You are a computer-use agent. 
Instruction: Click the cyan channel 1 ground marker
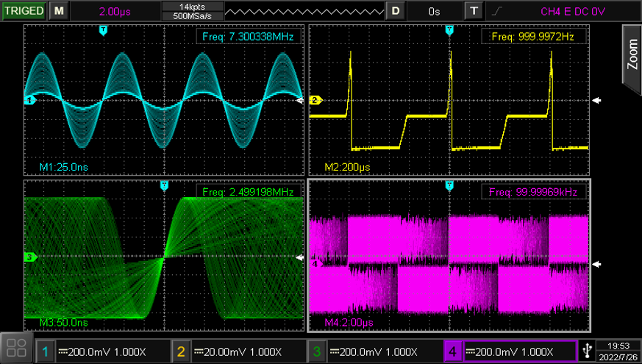[30, 100]
